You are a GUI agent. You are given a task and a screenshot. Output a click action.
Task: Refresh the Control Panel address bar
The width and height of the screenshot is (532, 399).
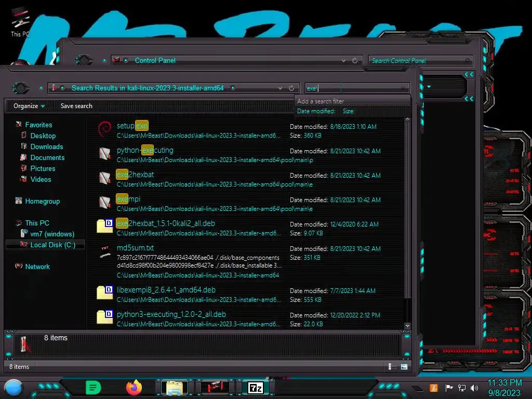point(355,60)
